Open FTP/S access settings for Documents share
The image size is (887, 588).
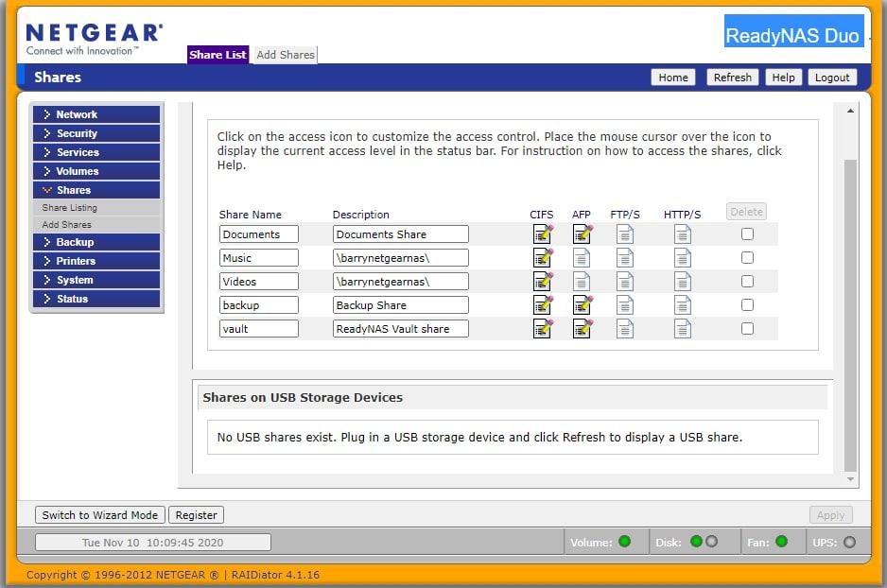[624, 234]
